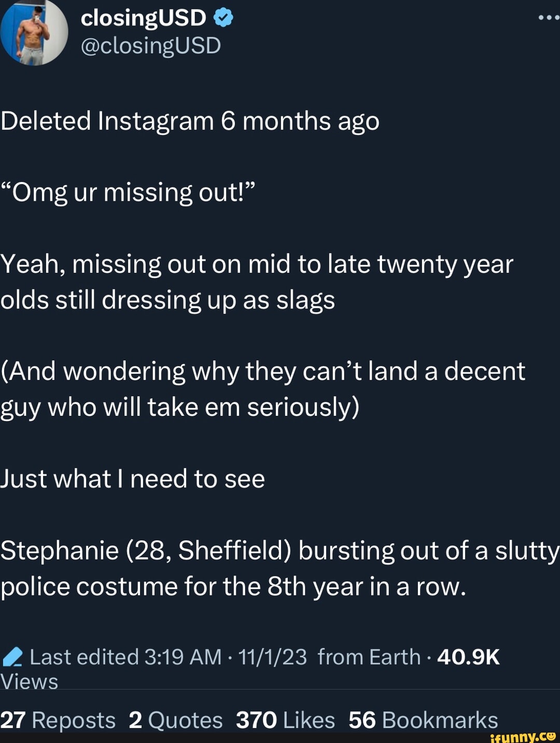Click the Stephanie (28, Sheffield) sentence
The width and height of the screenshot is (560, 743).
[280, 568]
